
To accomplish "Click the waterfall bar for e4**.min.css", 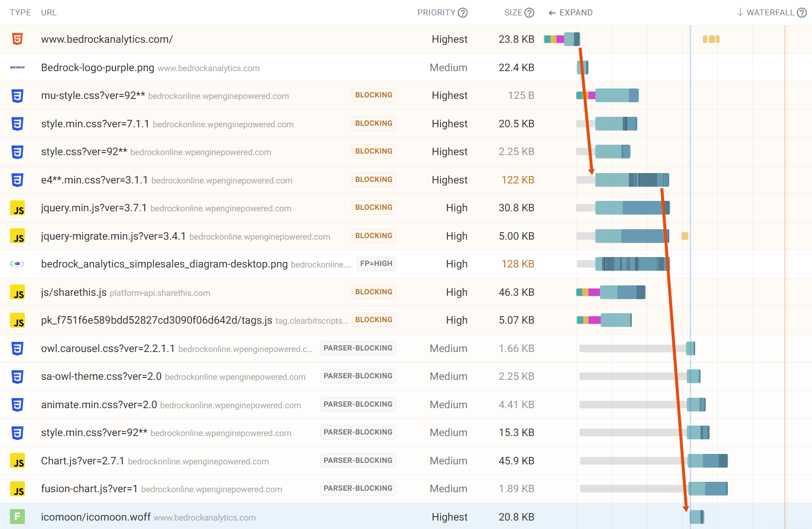I will pyautogui.click(x=632, y=179).
